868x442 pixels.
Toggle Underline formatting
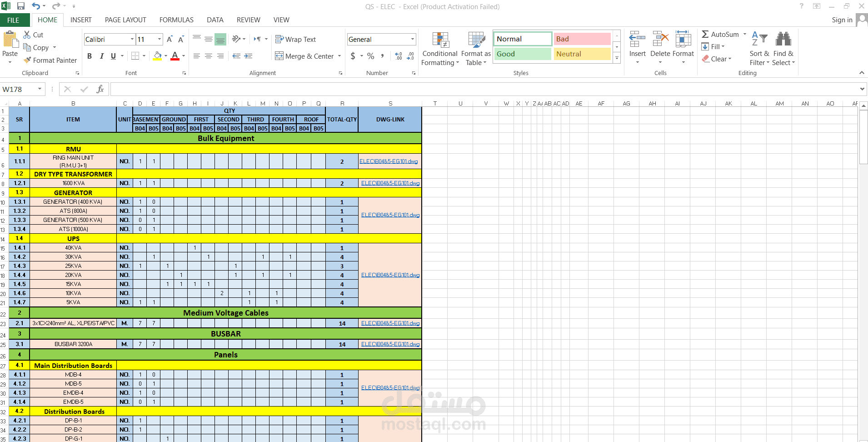[113, 56]
